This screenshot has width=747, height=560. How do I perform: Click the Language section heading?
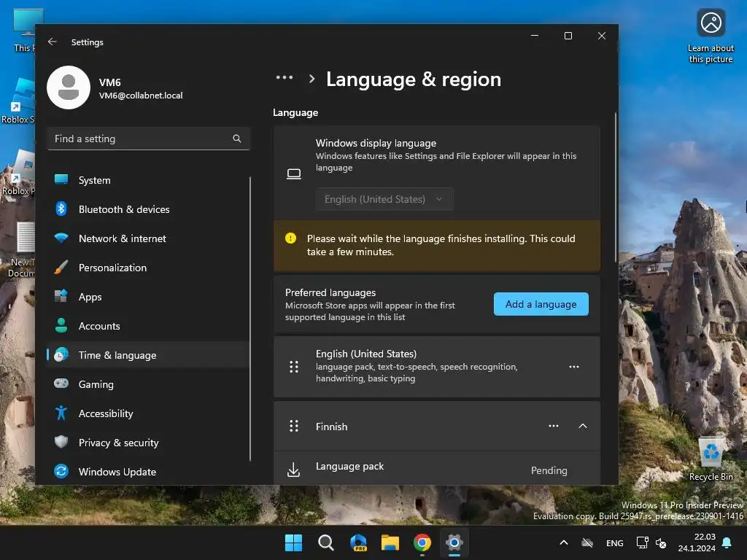(295, 112)
